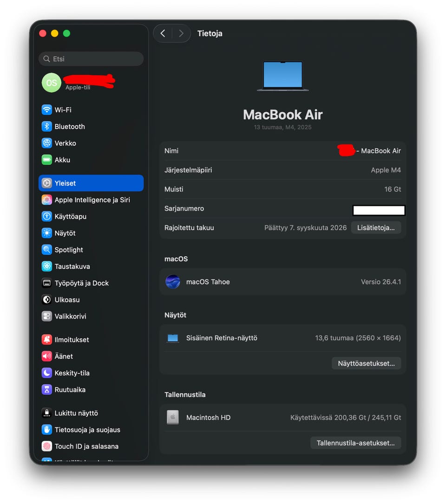The height and width of the screenshot is (504, 446).
Task: Open Näytöt sidebar icon
Action: click(x=46, y=233)
